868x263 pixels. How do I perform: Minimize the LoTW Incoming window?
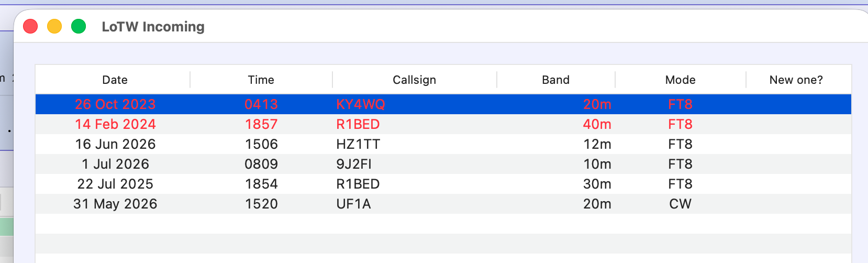54,26
